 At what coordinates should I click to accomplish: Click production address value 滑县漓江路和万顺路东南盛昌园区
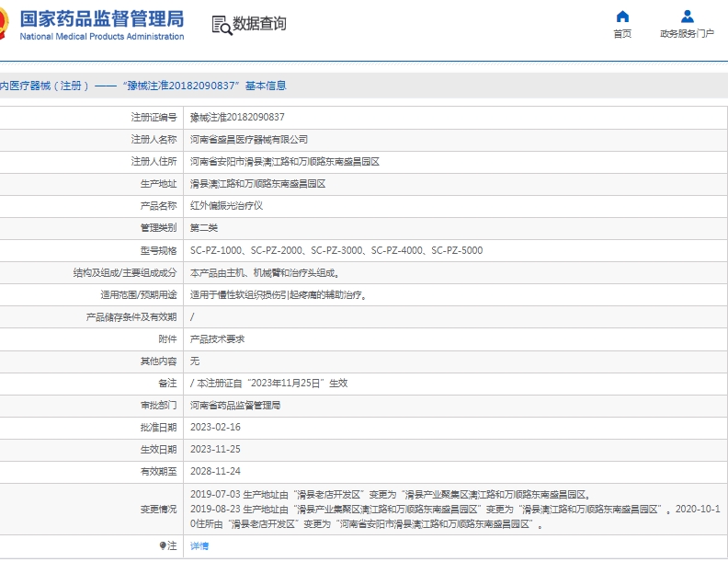tap(257, 184)
